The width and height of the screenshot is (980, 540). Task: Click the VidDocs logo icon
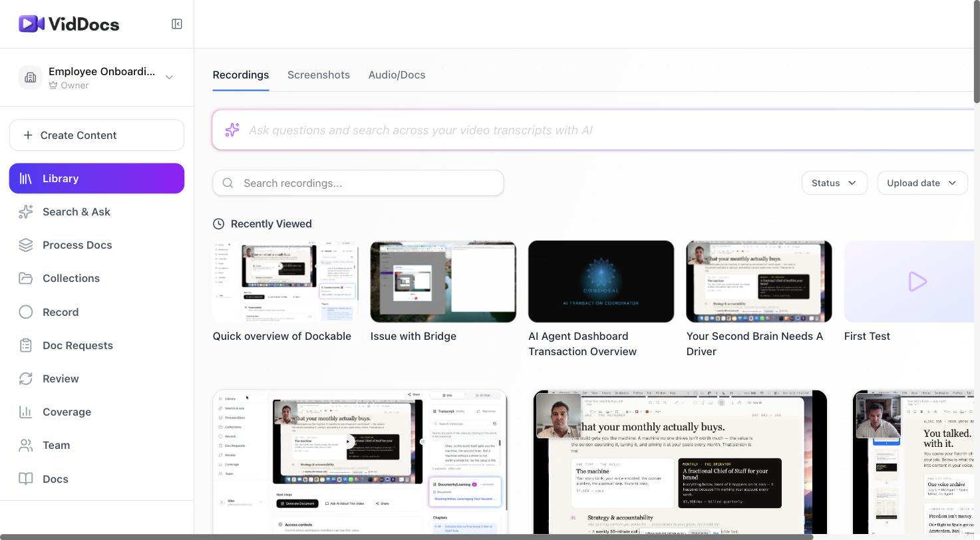click(31, 24)
